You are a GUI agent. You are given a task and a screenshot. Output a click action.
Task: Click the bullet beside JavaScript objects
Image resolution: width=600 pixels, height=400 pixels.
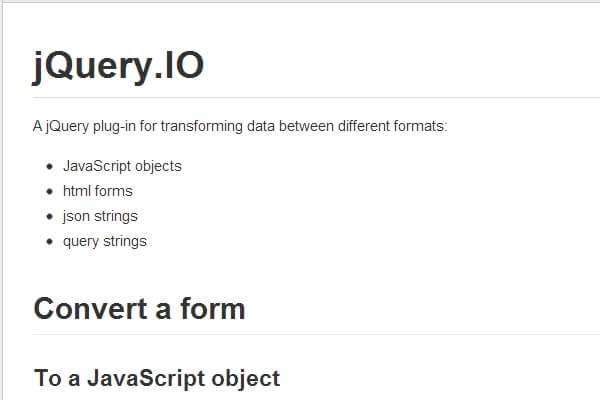(x=50, y=166)
